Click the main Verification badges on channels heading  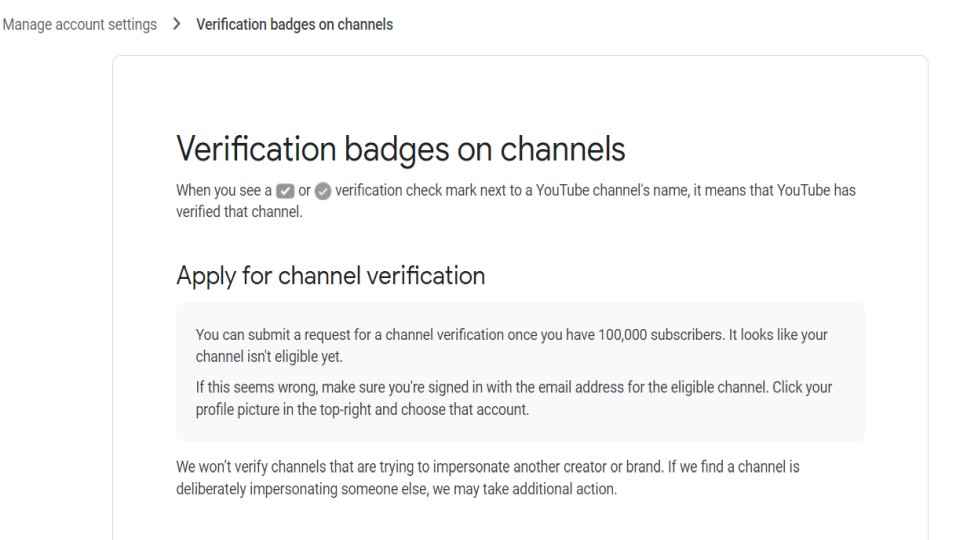400,149
